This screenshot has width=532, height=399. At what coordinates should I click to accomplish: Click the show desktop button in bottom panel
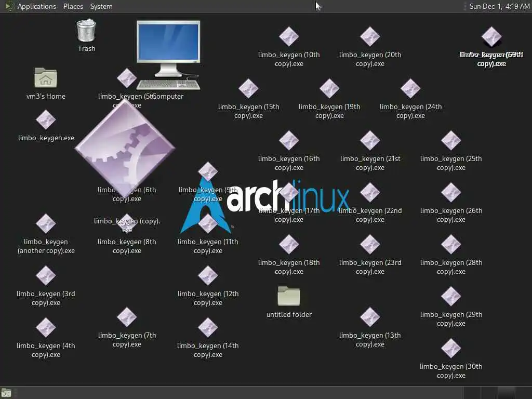tap(6, 393)
